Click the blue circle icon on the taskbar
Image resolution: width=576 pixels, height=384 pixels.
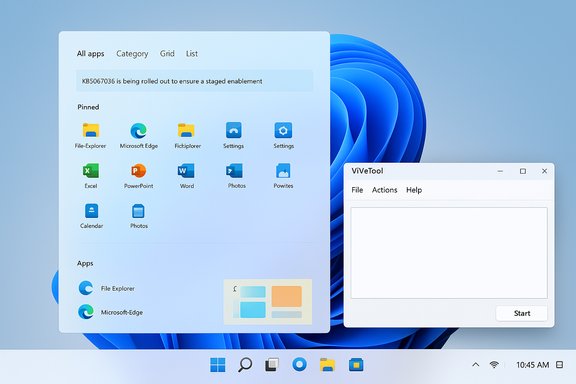click(299, 365)
